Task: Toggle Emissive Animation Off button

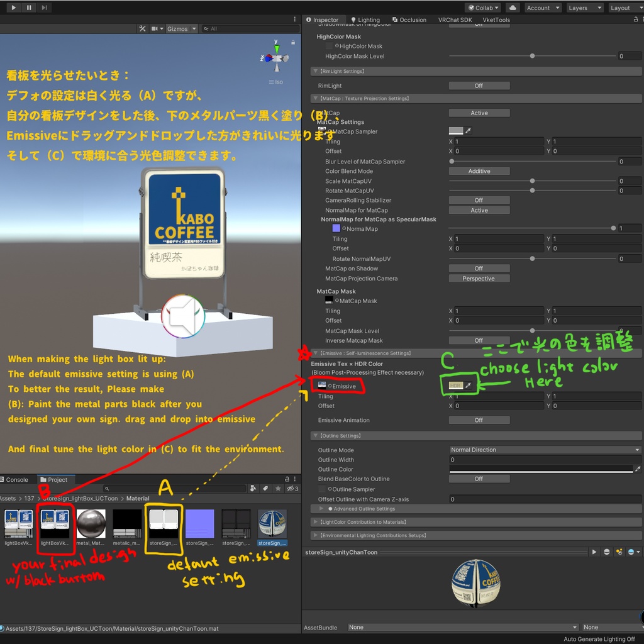Action: [x=479, y=419]
